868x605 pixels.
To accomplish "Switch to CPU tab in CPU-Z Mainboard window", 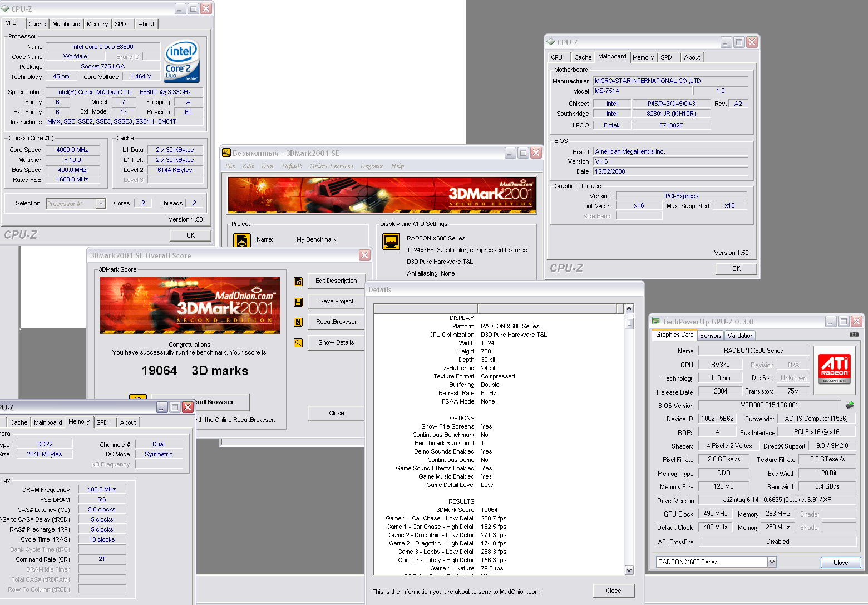I will click(557, 57).
